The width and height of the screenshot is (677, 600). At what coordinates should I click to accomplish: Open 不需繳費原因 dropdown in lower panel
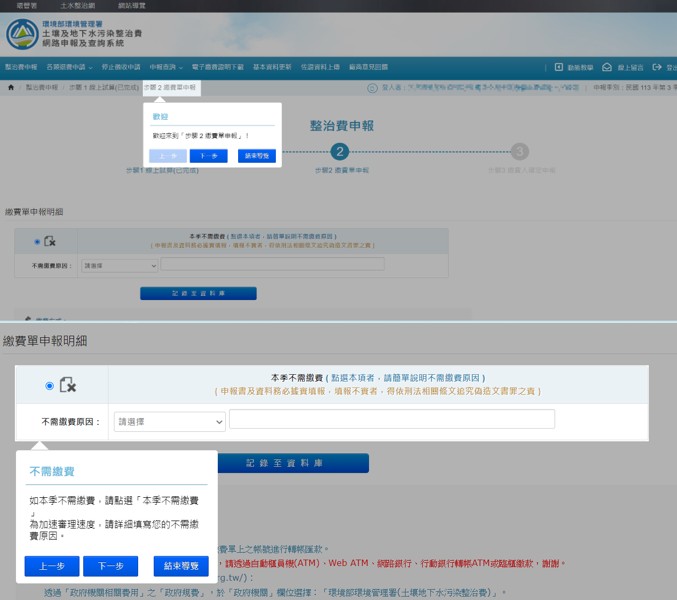(x=169, y=422)
